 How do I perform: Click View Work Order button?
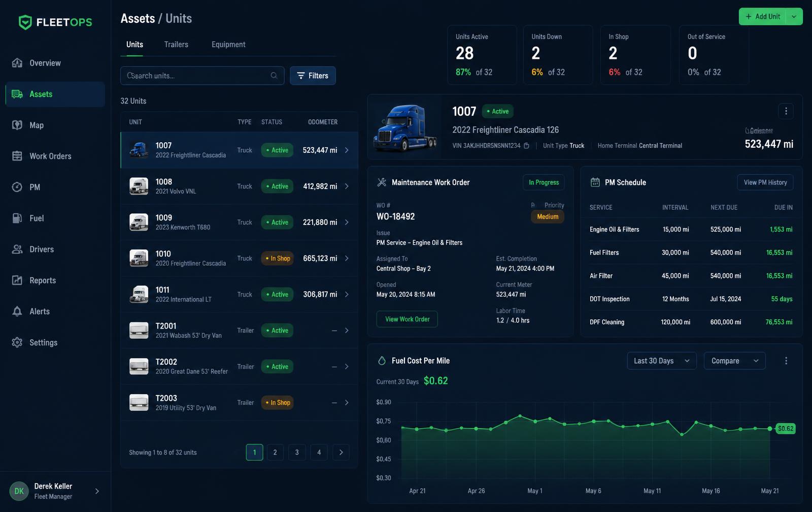(407, 319)
